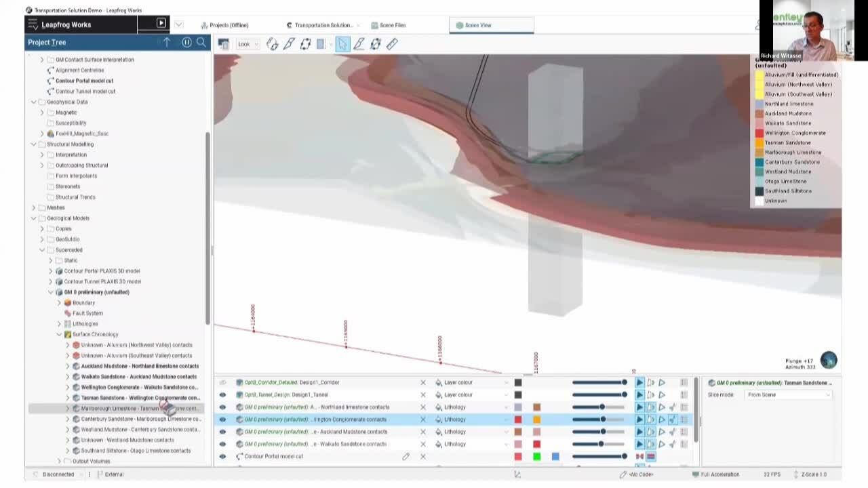Hide the Auckland Mudstone contacts layer
Viewport: 868px width, 488px height.
pos(222,432)
